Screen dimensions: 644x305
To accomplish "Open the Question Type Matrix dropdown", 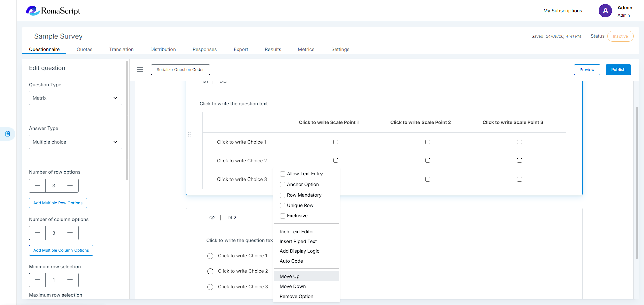I will (x=76, y=98).
